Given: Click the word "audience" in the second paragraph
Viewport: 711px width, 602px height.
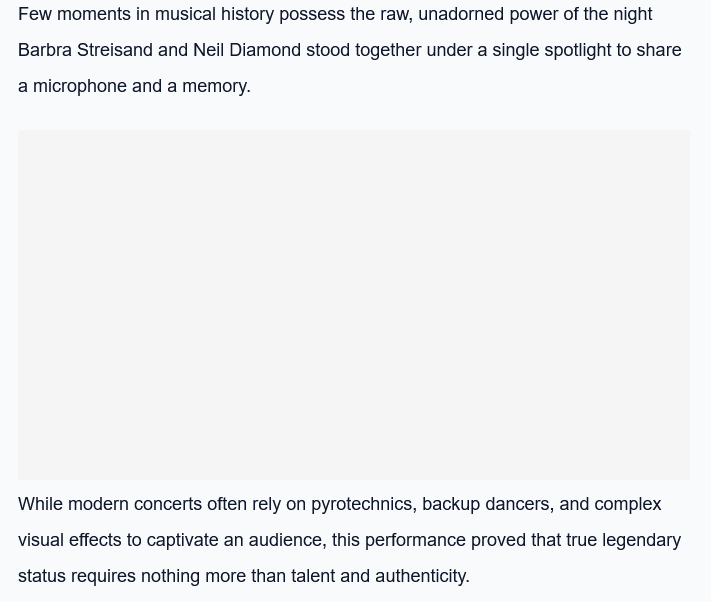Looking at the screenshot, I should (285, 540).
